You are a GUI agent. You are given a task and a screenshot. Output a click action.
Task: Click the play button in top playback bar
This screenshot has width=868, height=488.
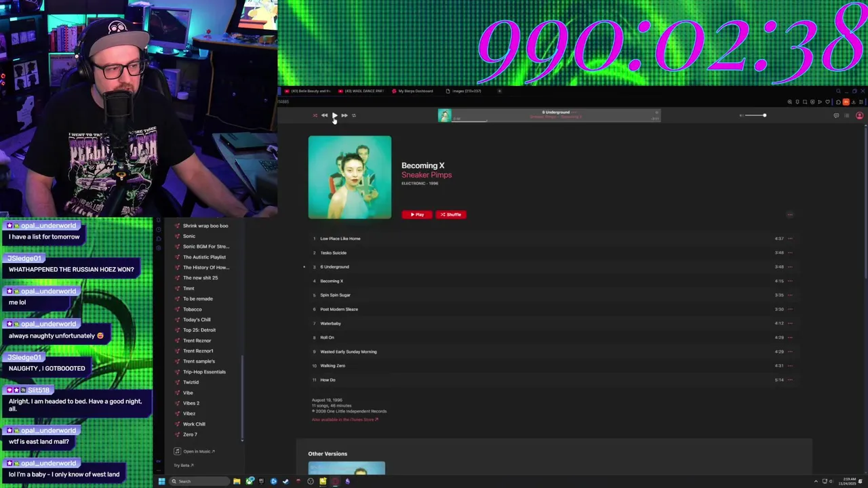[x=334, y=115]
